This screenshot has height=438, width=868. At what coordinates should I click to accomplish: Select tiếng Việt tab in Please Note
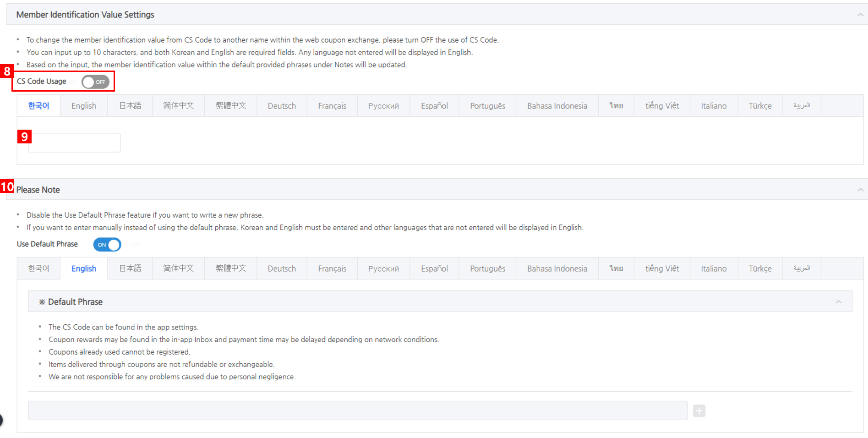pos(662,268)
